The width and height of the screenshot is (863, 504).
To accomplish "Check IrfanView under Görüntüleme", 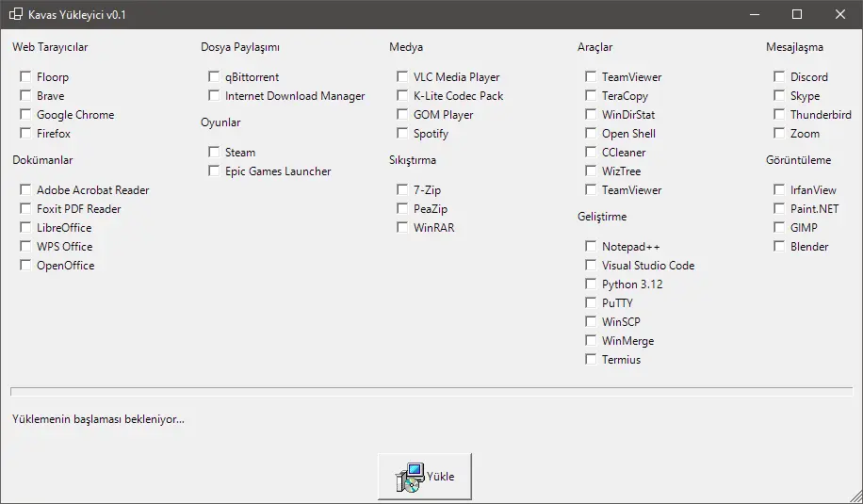I will tap(779, 189).
